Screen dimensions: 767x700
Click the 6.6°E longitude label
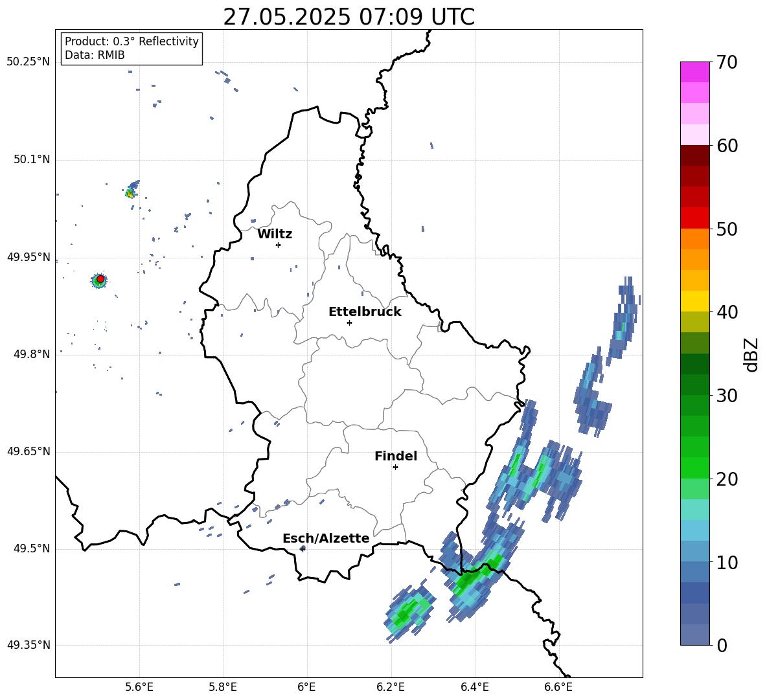[558, 687]
